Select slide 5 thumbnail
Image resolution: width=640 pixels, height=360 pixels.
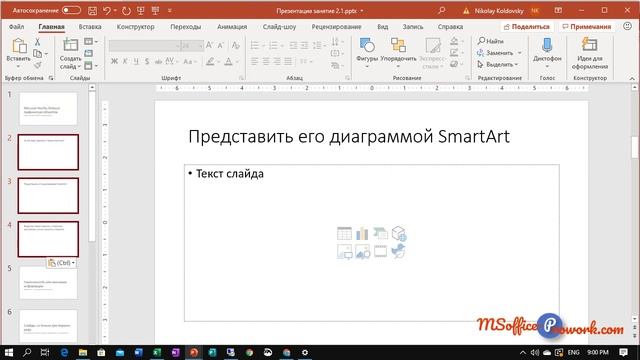[x=48, y=283]
